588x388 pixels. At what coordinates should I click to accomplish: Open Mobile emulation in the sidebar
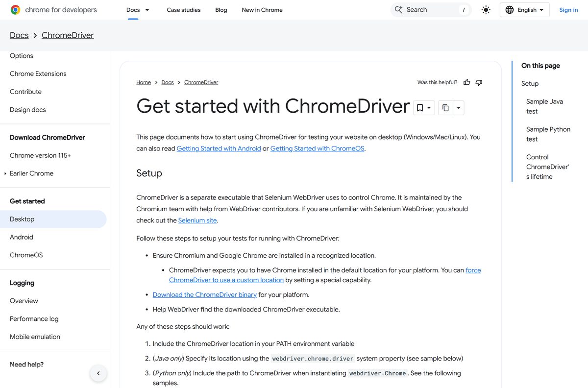[x=35, y=337]
